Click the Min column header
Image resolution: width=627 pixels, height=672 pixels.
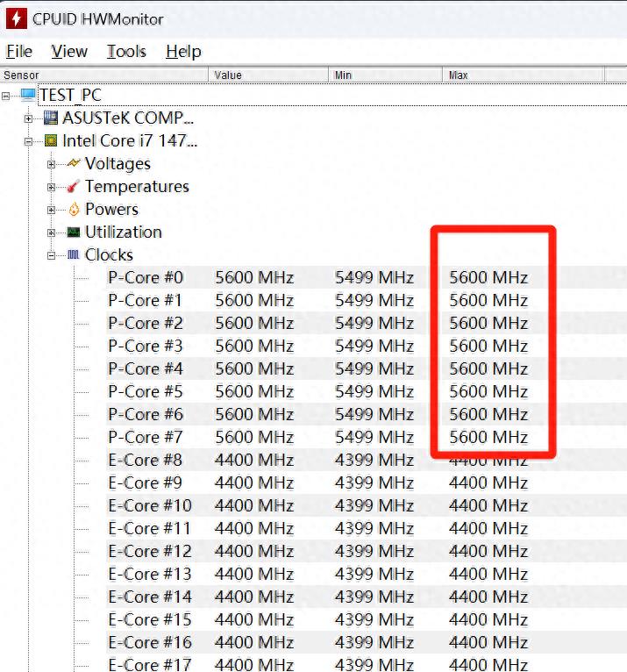click(x=386, y=75)
